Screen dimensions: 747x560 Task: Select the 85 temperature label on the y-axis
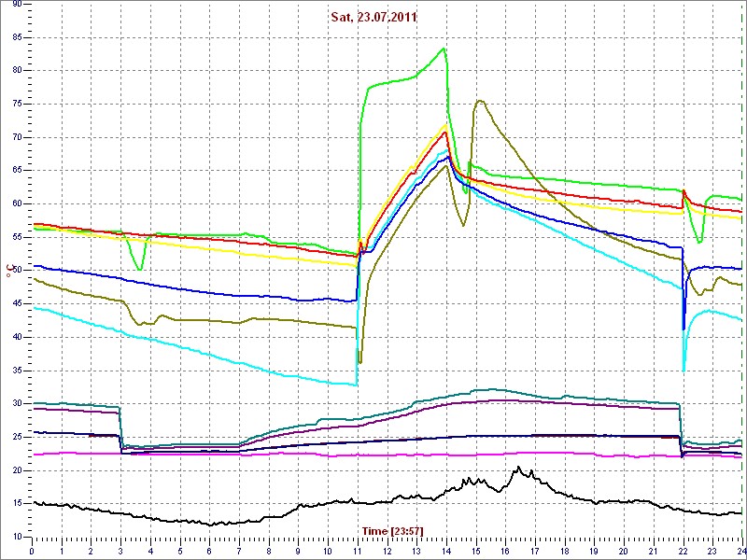click(x=16, y=37)
